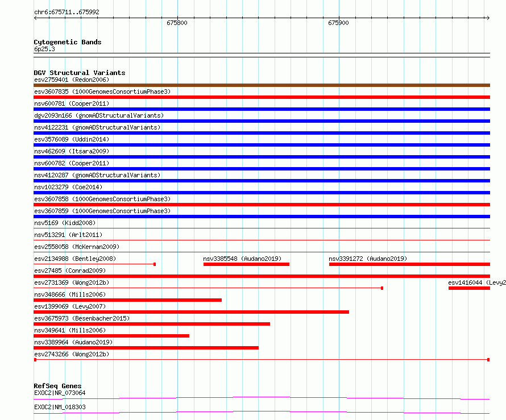Image resolution: width=506 pixels, height=420 pixels.
Task: Click esv3607858 (1000GenomesConsortiumPhase3) label
Action: (102, 199)
